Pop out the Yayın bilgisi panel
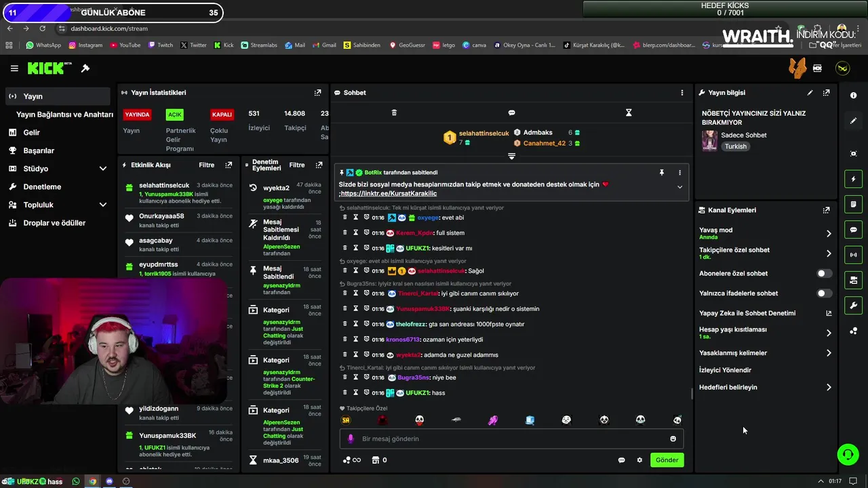This screenshot has width=868, height=488. point(826,93)
